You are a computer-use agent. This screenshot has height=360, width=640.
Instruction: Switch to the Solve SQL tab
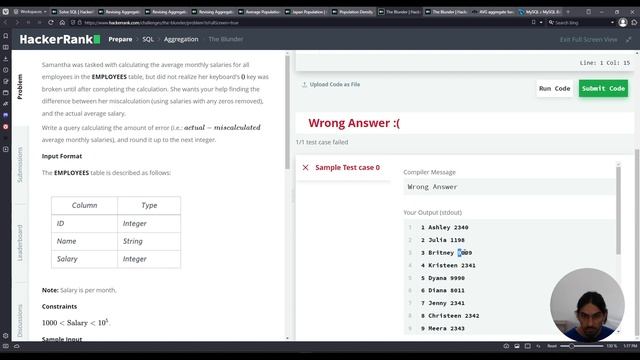coord(72,12)
